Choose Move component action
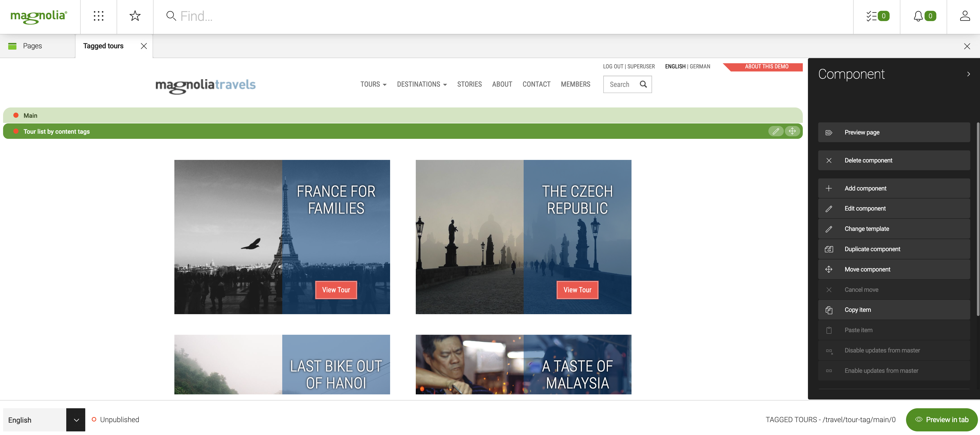Image resolution: width=980 pixels, height=435 pixels. click(894, 269)
